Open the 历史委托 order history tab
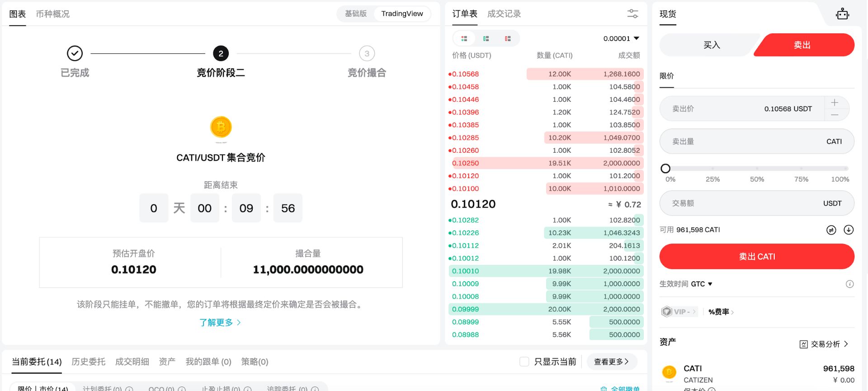 (x=88, y=362)
